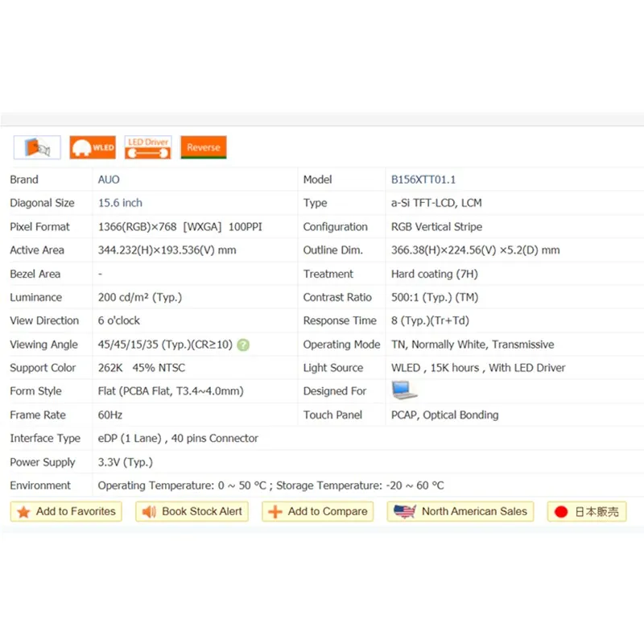Screen dimensions: 644x644
Task: Select the active area value 344.232(H)×193.536(V) mm
Action: coord(167,250)
